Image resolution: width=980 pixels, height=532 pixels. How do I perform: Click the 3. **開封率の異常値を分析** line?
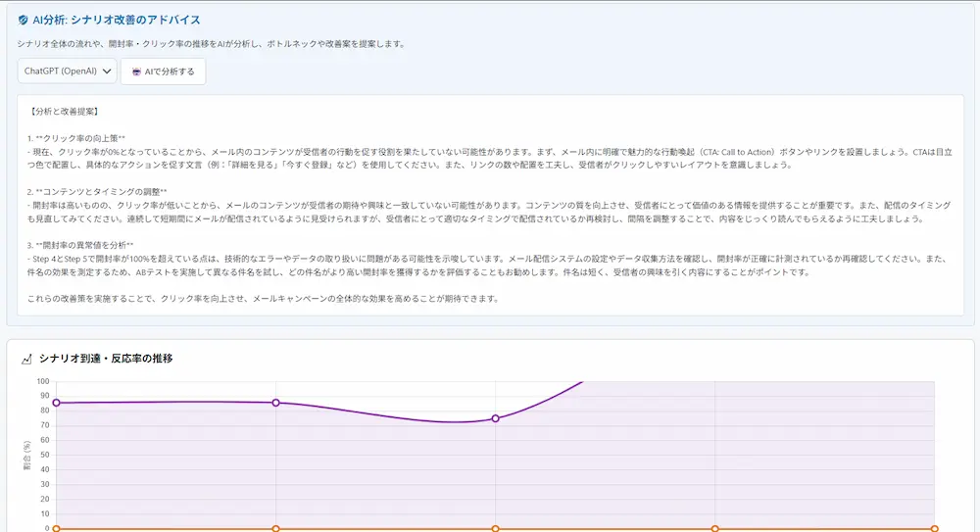80,244
